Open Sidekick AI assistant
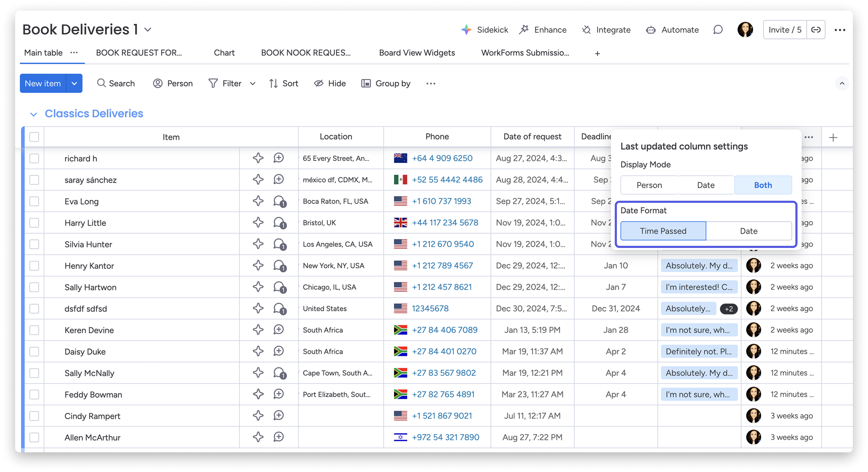Image resolution: width=868 pixels, height=472 pixels. coord(485,30)
